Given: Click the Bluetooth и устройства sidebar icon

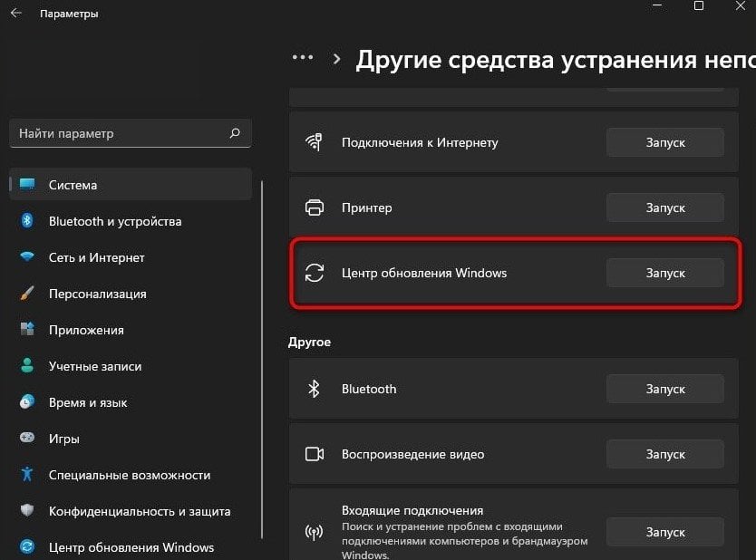Looking at the screenshot, I should (x=27, y=221).
